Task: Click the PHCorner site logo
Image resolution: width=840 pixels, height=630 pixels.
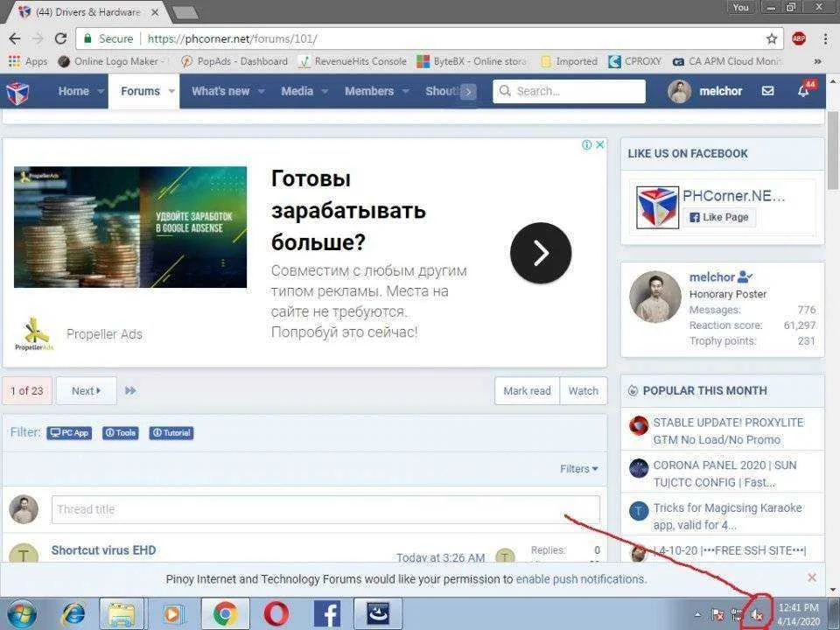Action: pyautogui.click(x=18, y=92)
